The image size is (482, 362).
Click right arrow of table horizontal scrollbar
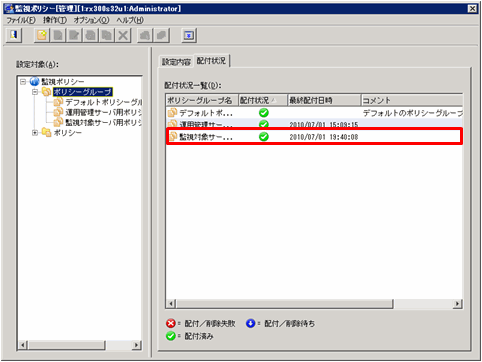pos(458,304)
